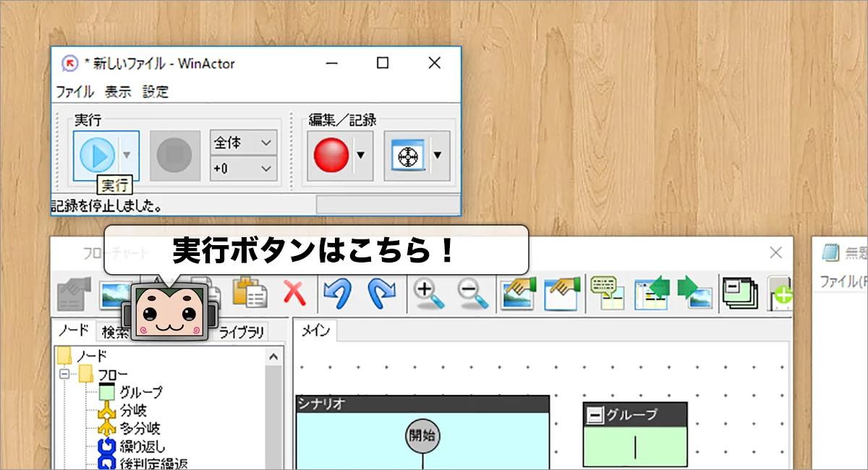Image resolution: width=868 pixels, height=470 pixels.
Task: Click the blue Undo arrow icon
Action: click(336, 292)
